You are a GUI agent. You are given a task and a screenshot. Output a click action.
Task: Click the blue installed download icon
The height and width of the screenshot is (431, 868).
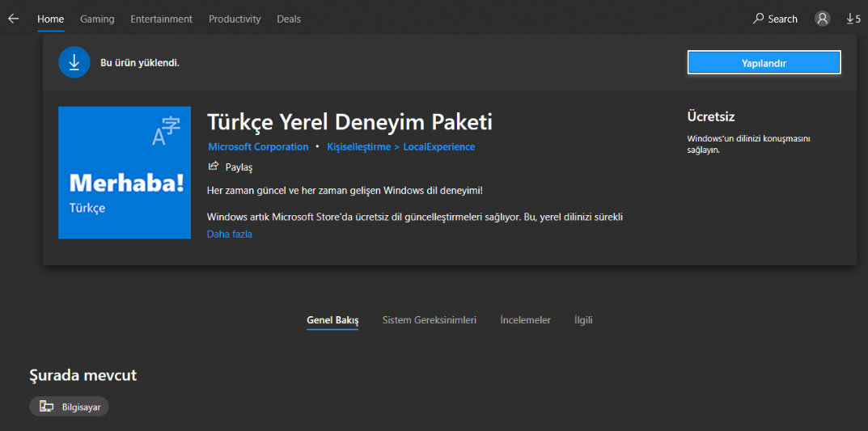(x=74, y=62)
